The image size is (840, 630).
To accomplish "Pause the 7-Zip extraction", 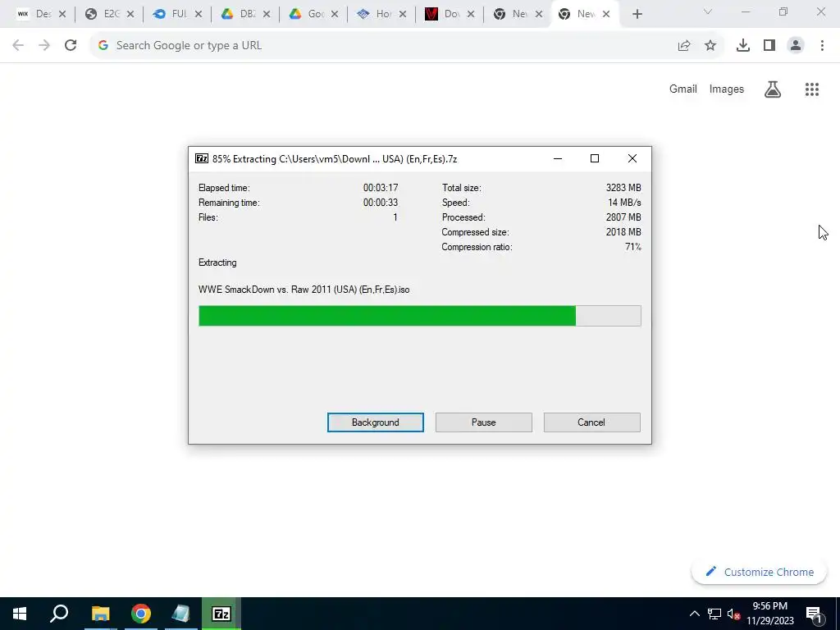I will coord(483,422).
